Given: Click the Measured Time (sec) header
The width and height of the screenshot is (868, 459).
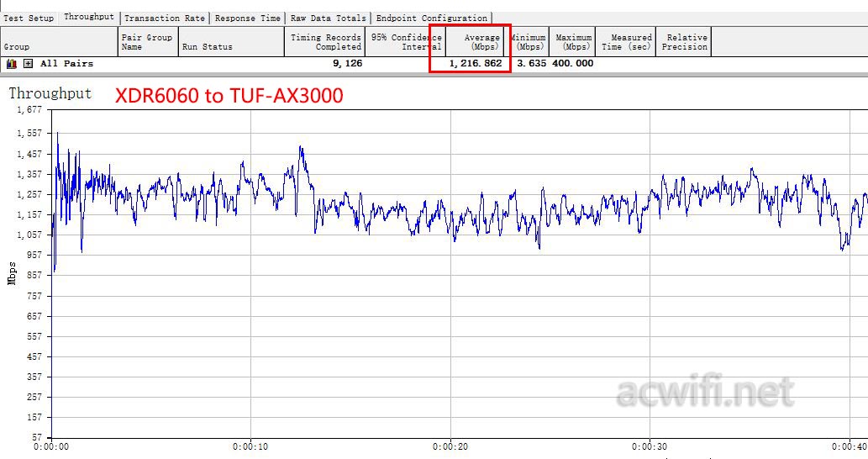Looking at the screenshot, I should coord(626,41).
